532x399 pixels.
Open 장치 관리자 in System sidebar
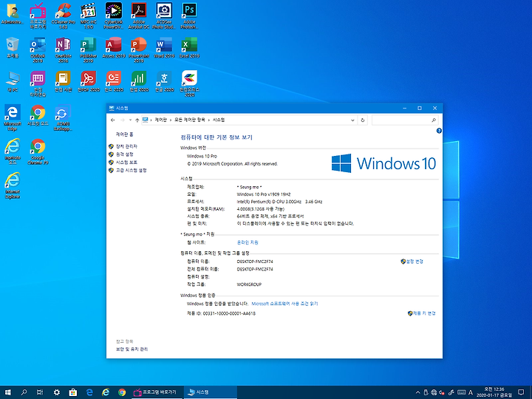126,146
